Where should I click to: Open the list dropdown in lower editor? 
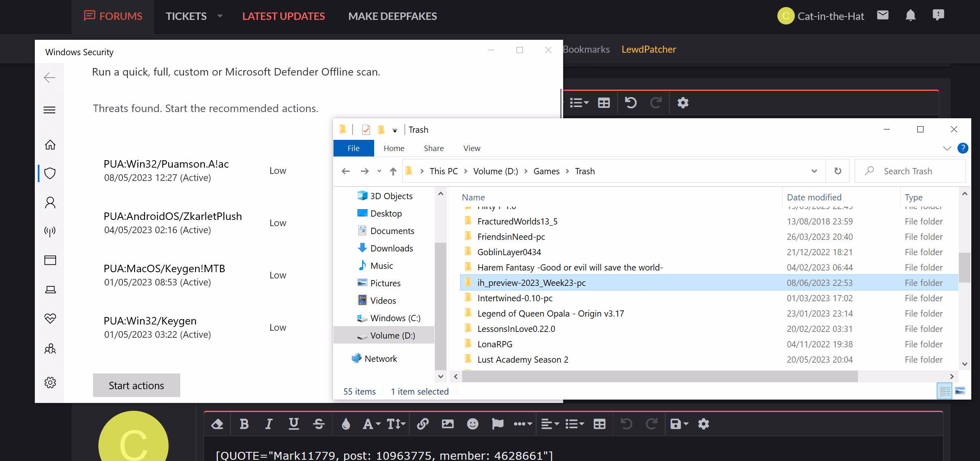[575, 424]
